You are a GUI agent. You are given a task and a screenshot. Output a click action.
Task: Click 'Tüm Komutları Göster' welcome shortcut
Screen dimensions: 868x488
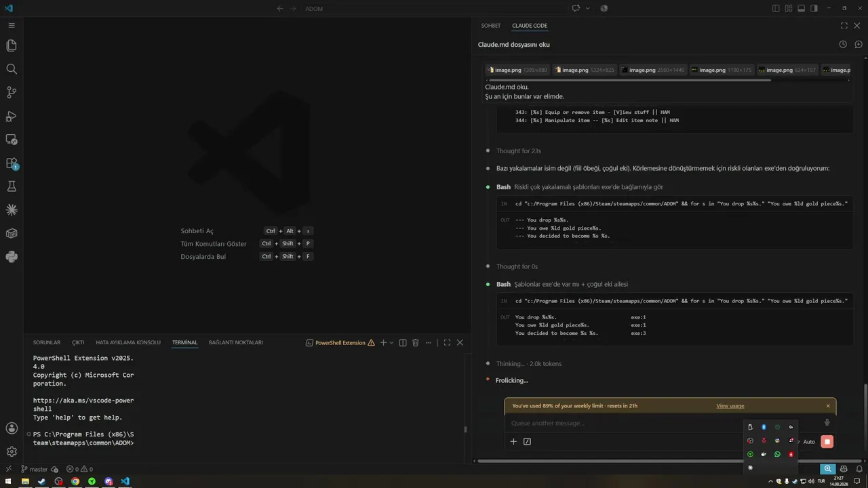(214, 244)
